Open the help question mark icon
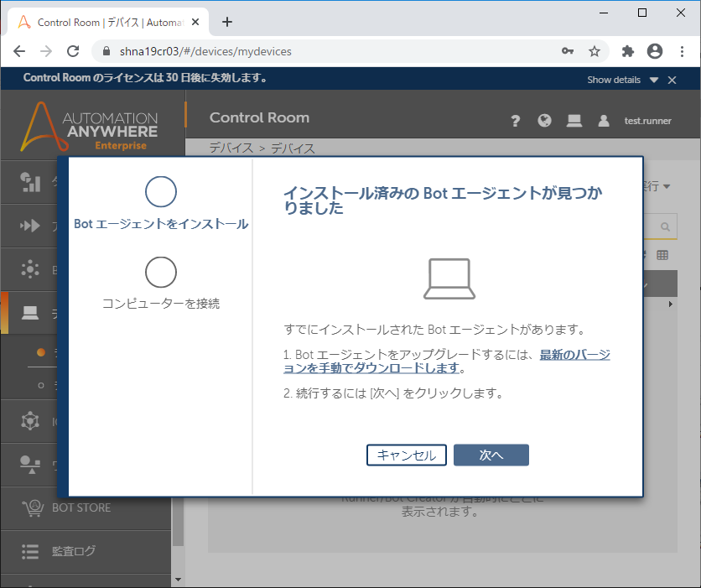Screen dimensions: 701x588 (516, 121)
